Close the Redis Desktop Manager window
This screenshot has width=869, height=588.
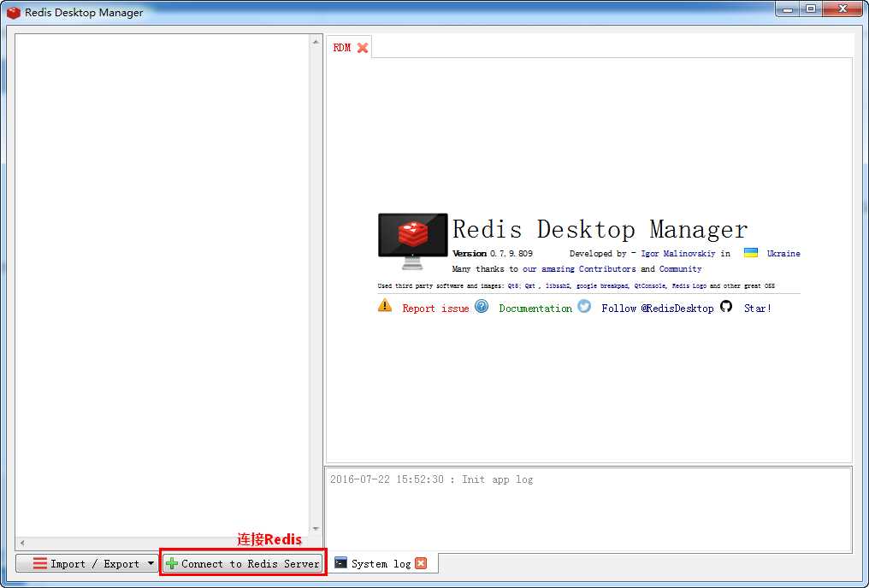click(842, 9)
